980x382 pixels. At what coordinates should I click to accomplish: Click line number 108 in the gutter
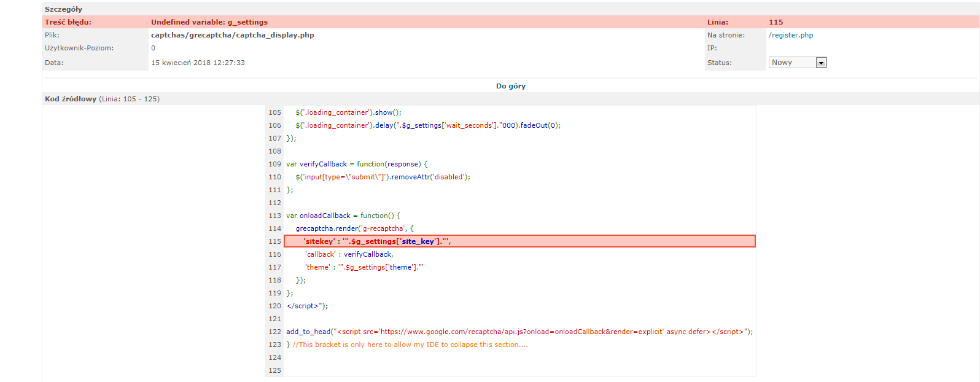[274, 151]
